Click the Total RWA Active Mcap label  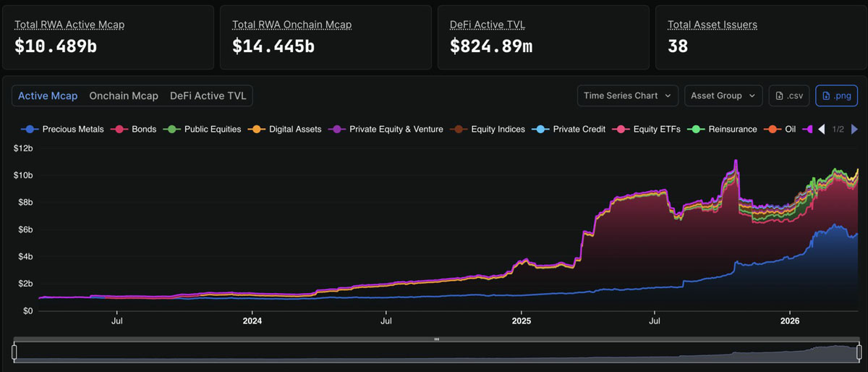69,25
